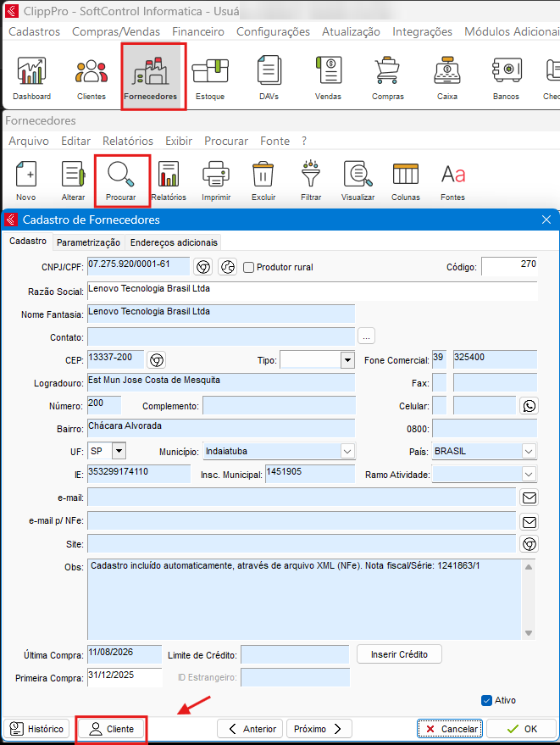Click the Visualizar preview icon
This screenshot has width=560, height=745.
click(x=358, y=181)
